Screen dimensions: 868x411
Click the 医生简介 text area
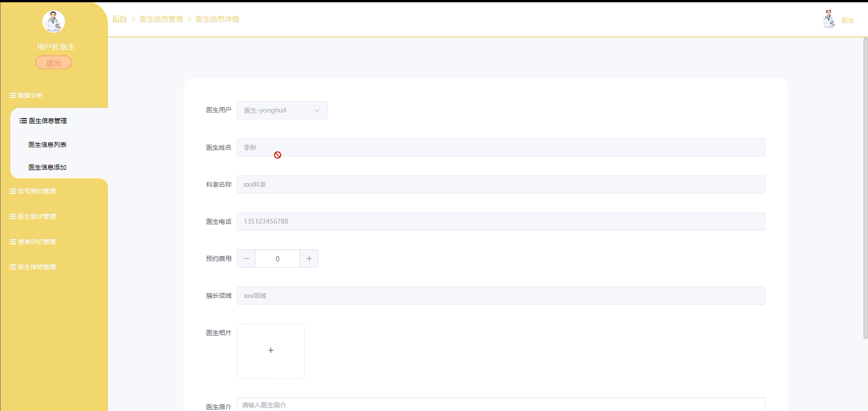501,405
